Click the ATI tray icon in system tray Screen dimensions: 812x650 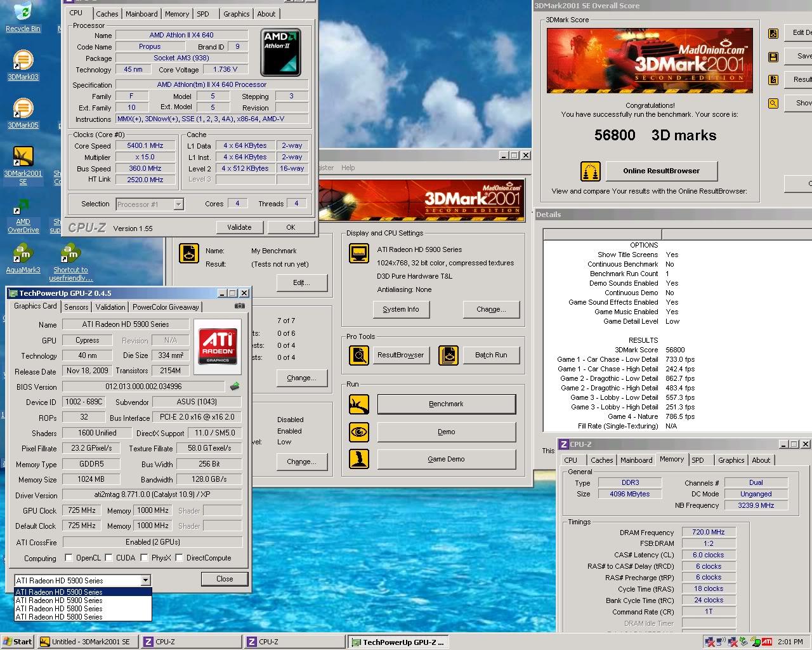click(x=766, y=642)
